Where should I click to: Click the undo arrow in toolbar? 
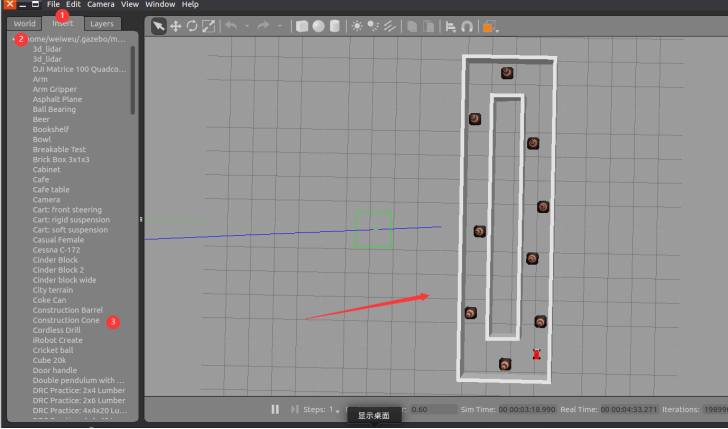click(231, 26)
